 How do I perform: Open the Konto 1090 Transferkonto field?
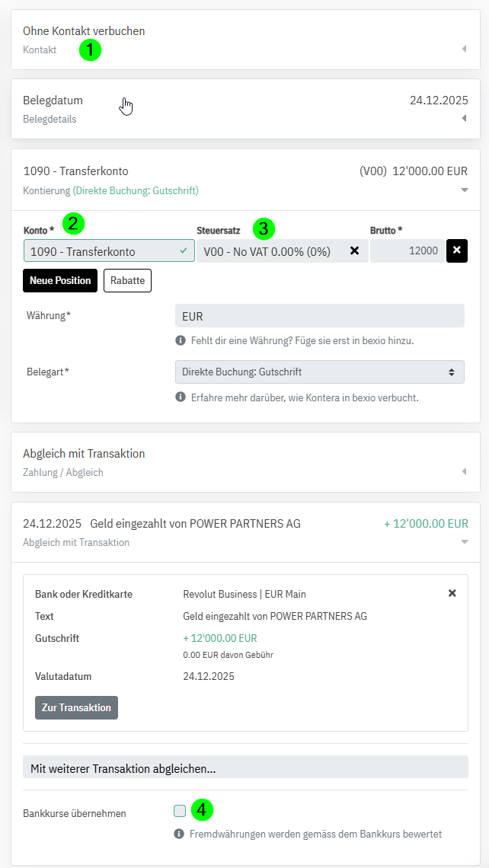click(x=109, y=251)
